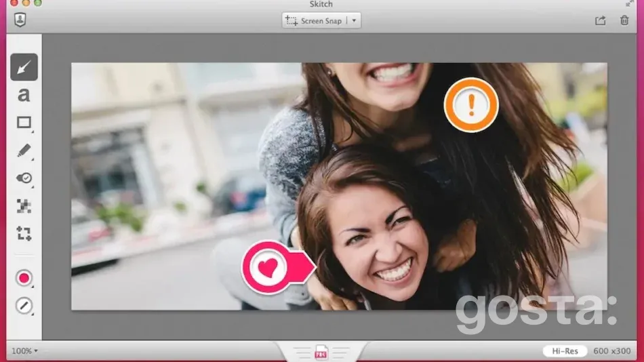
Task: Select the pink heart stamp on image
Action: click(x=268, y=268)
